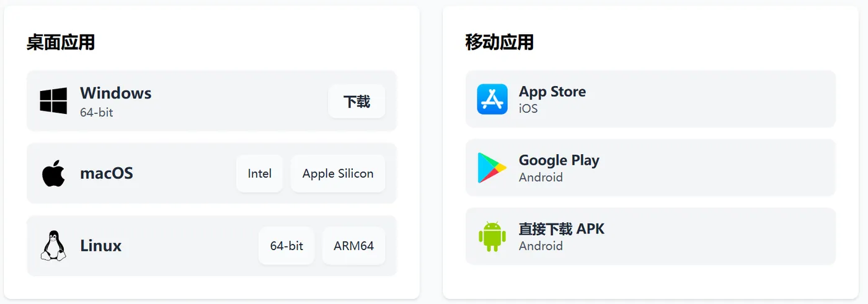Click the Google Play triangle icon

coord(492,168)
